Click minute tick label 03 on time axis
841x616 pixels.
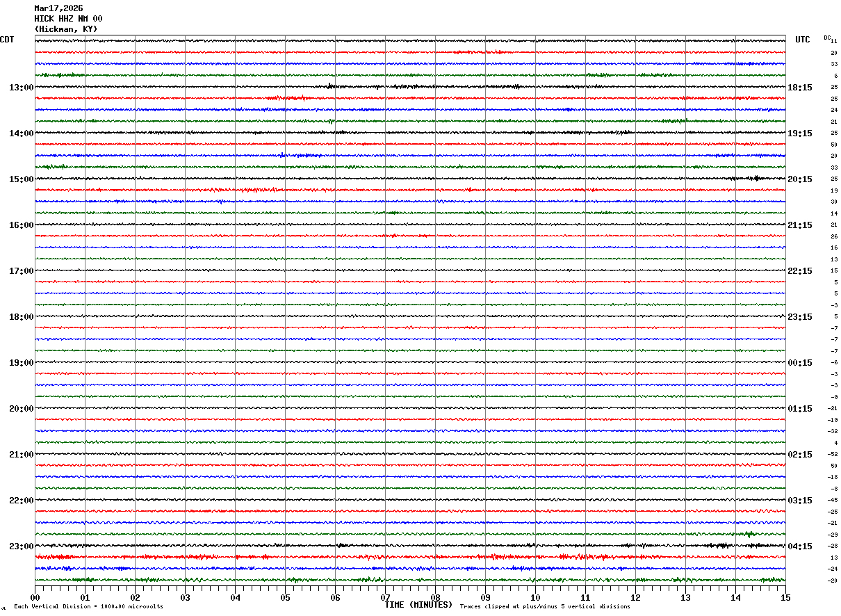click(x=185, y=598)
